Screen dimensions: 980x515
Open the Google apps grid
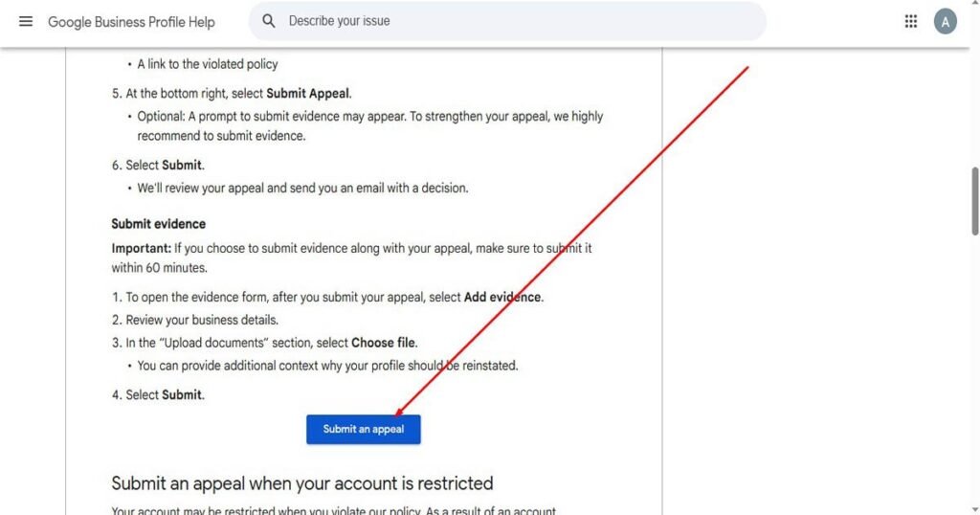(x=911, y=21)
